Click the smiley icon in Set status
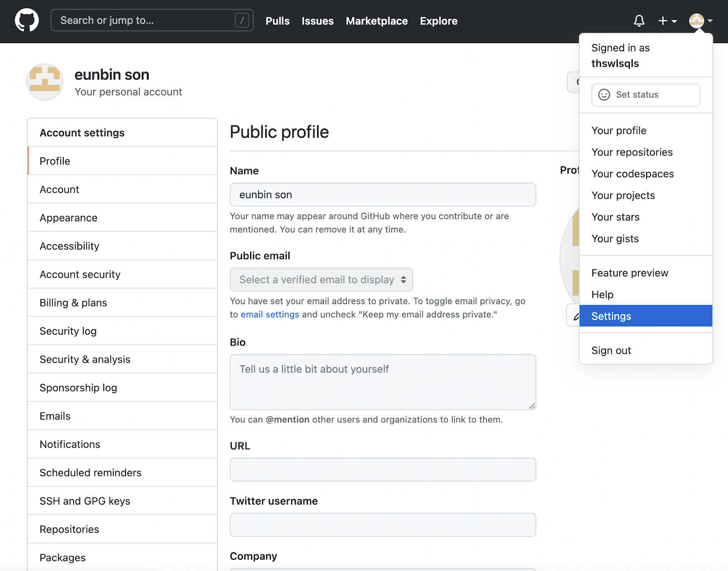Screen dimensions: 728x571 click(x=604, y=95)
